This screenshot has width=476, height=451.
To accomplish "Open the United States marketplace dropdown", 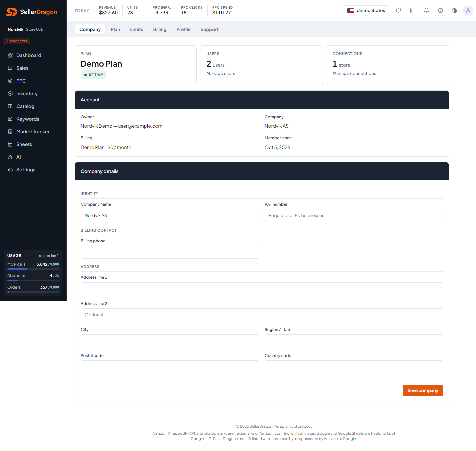I will pyautogui.click(x=366, y=11).
